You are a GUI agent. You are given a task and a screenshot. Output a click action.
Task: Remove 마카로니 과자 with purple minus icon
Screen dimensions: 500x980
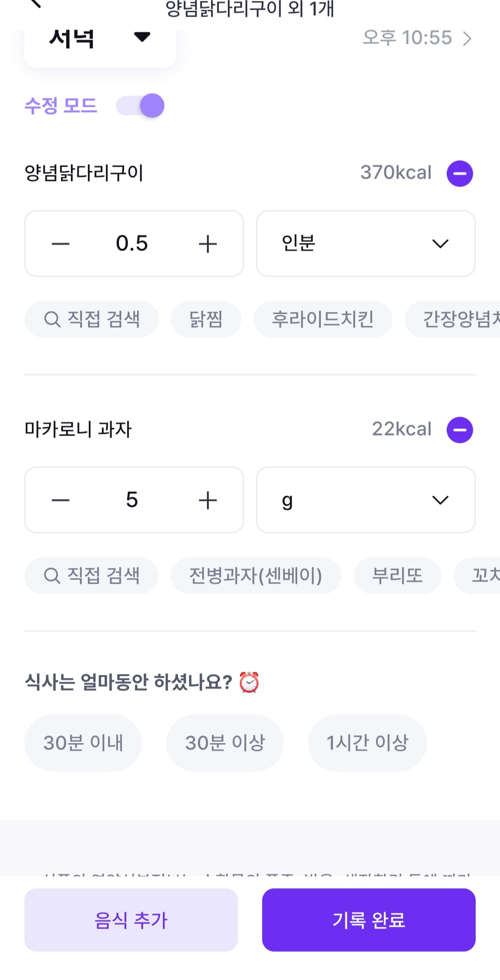459,430
